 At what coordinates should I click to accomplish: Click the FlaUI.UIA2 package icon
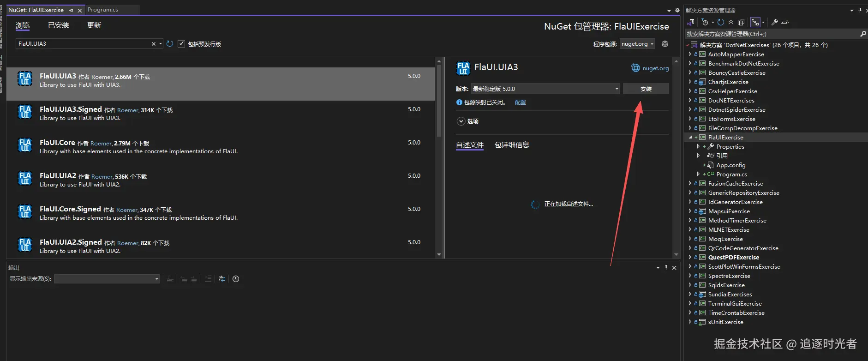(x=25, y=178)
